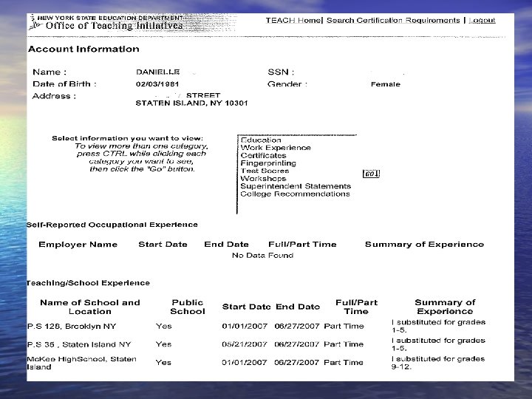
Task: Click the P.S 35, Staten Island NY row
Action: (x=256, y=344)
